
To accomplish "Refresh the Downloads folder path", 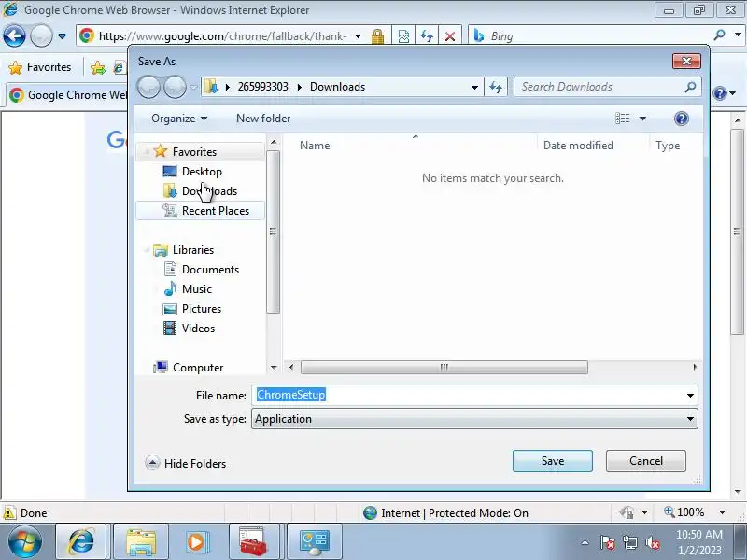I will 496,87.
